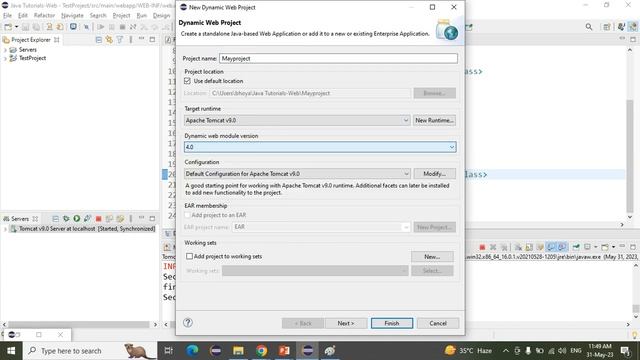Click the Eclipse search magnifier icon
Screen dimensions: 640x360
(x=589, y=27)
